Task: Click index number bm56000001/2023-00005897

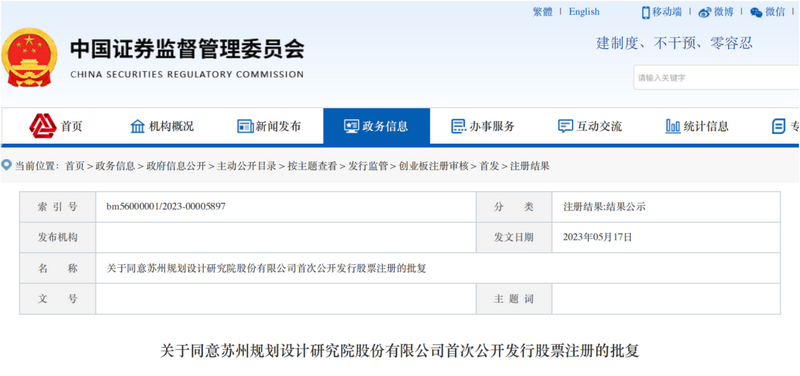Action: pos(166,207)
